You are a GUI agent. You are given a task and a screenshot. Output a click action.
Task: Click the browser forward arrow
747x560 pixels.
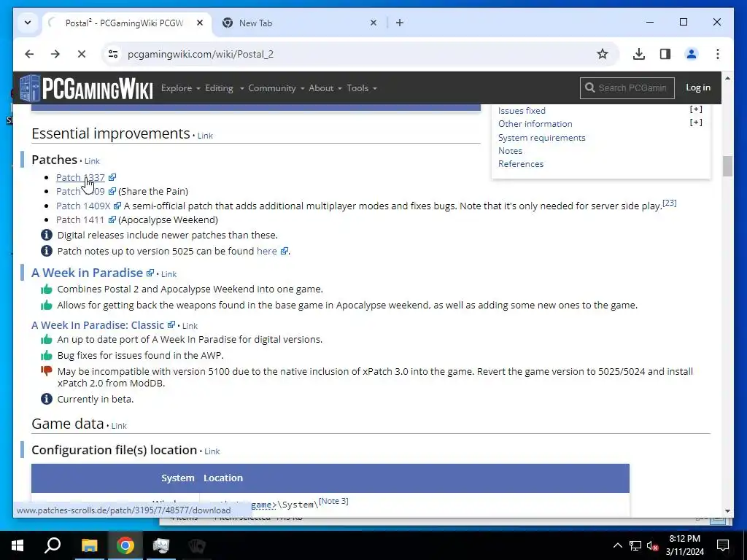[55, 54]
